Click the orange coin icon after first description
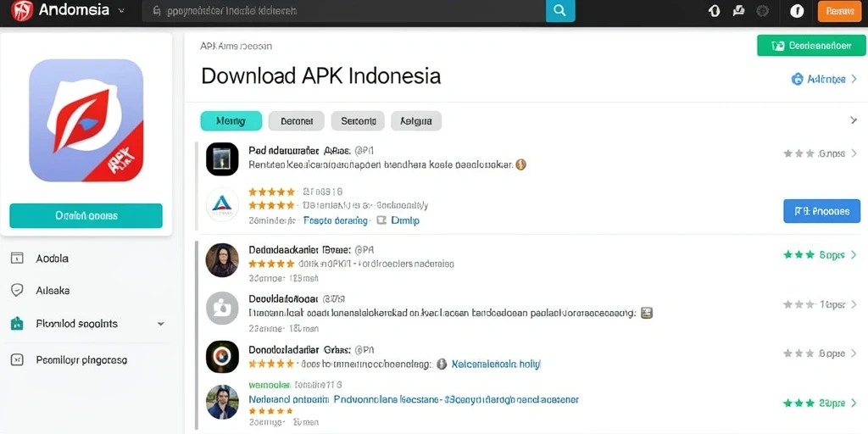Image resolution: width=868 pixels, height=434 pixels. tap(521, 164)
